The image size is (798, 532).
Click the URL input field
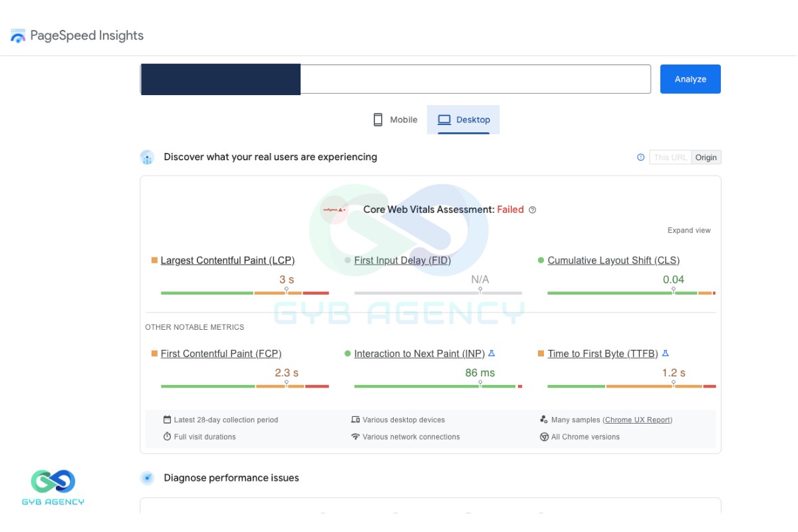pos(396,79)
